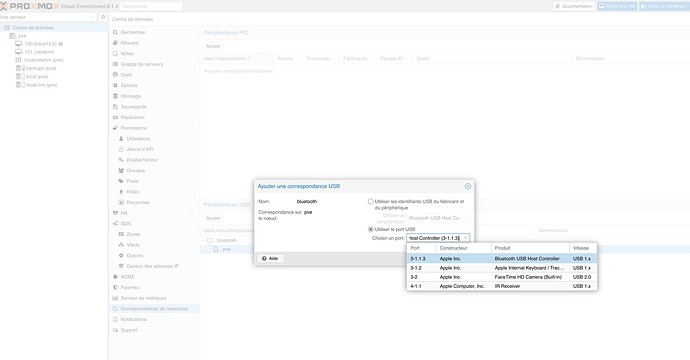Choose the IR Receiver 4-1.1 row
The width and height of the screenshot is (690, 360).
[x=502, y=286]
